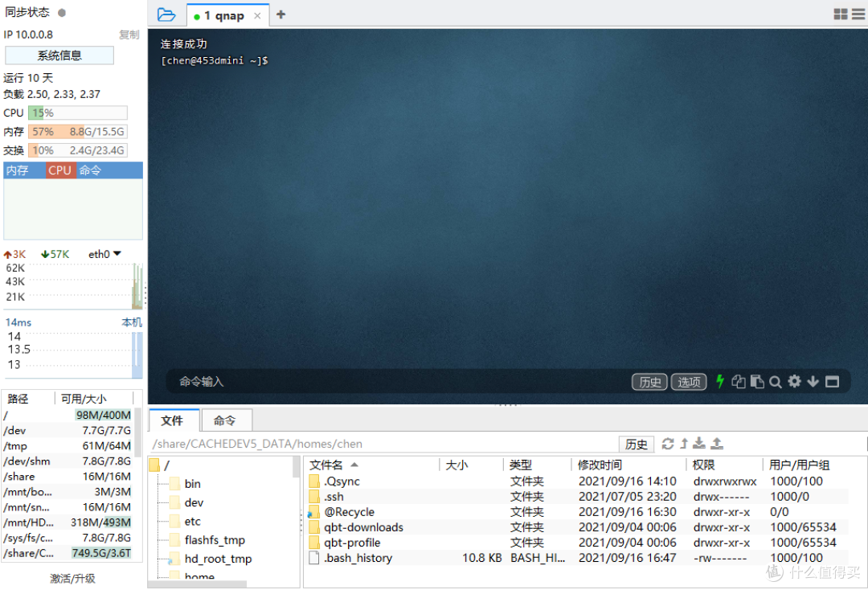The image size is (868, 590).
Task: Switch to grid layout view icon
Action: [841, 14]
